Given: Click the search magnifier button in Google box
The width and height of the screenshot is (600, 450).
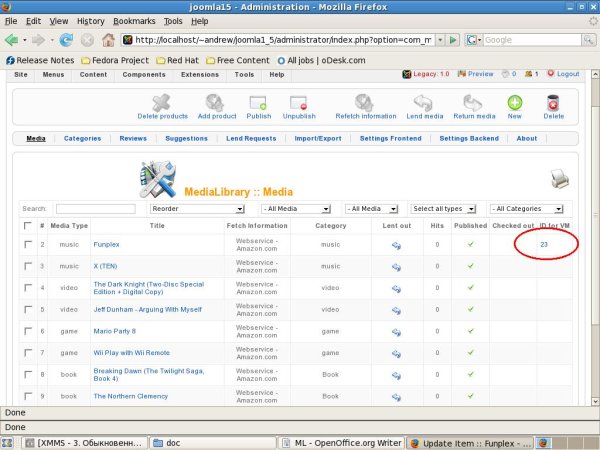Looking at the screenshot, I should click(588, 40).
